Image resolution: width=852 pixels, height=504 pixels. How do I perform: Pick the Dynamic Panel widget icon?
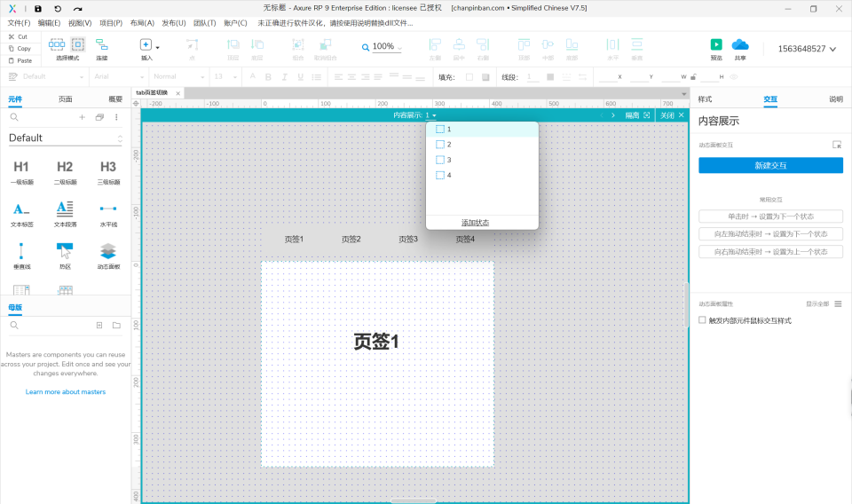coord(108,250)
